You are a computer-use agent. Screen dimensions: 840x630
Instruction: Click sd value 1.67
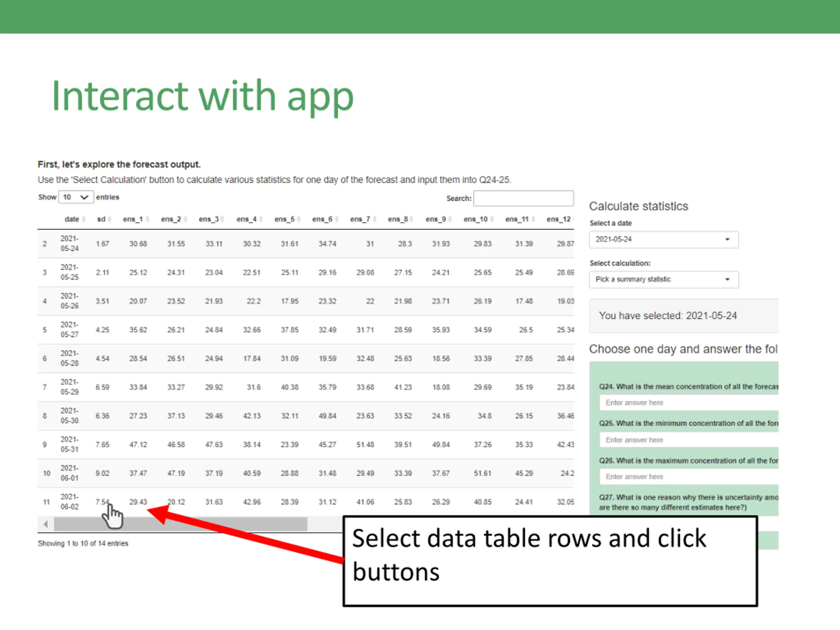[x=102, y=244]
